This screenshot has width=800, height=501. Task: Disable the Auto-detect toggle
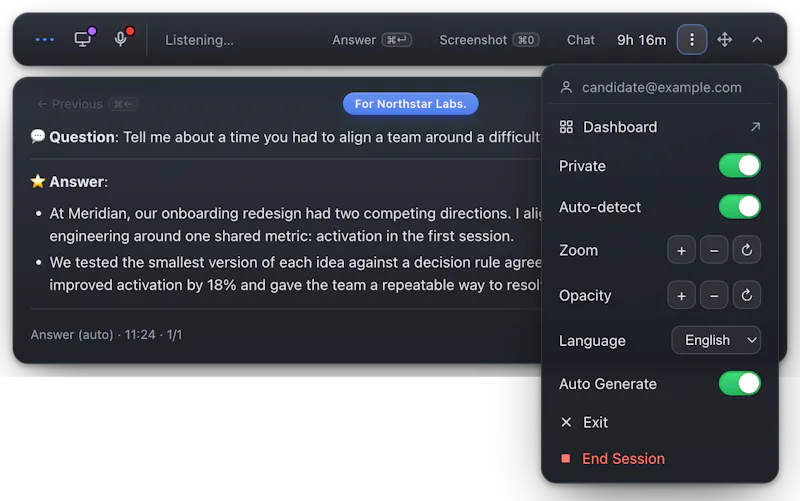coord(739,207)
